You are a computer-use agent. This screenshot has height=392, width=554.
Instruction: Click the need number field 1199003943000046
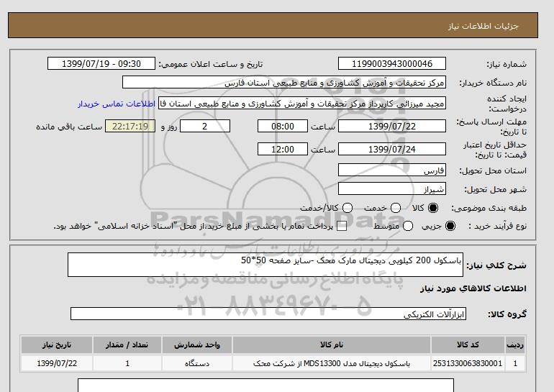(392, 63)
